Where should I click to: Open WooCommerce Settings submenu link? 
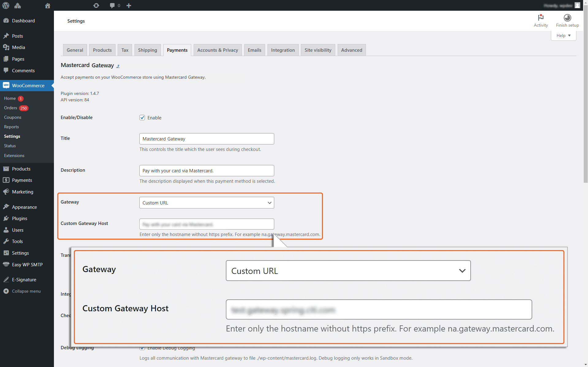pyautogui.click(x=12, y=136)
